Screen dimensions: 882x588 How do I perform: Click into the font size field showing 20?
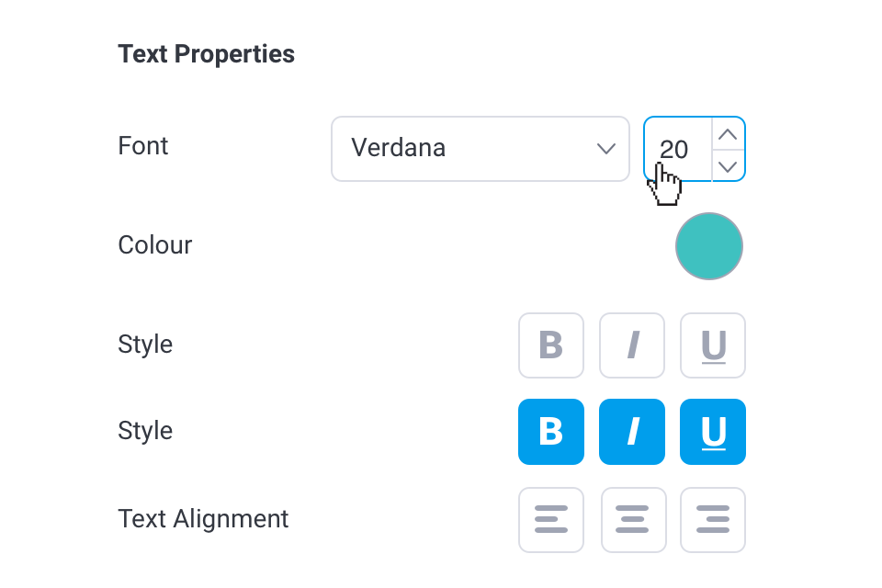[x=677, y=148]
